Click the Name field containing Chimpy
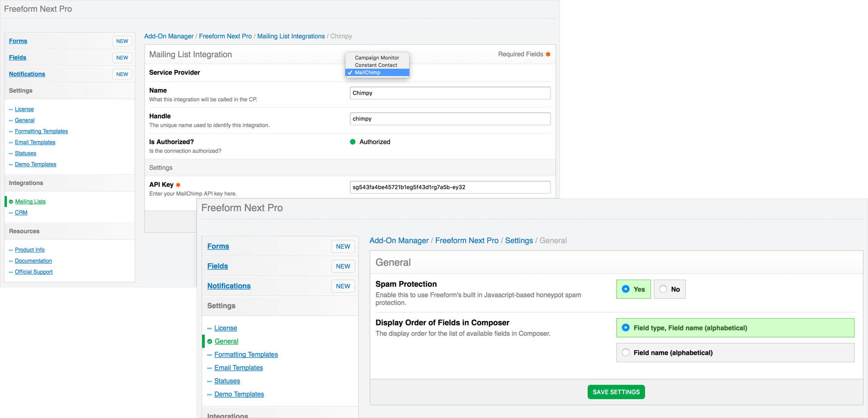Viewport: 868px width, 418px height. point(450,93)
